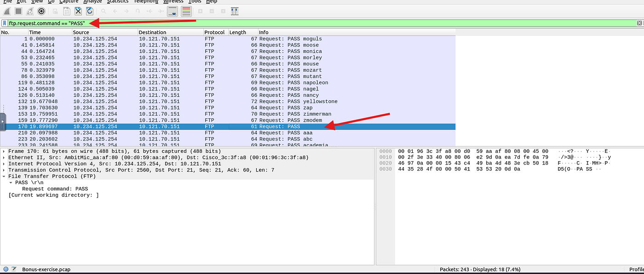Open Find a packet magnifier
The image size is (644, 274).
click(x=103, y=11)
